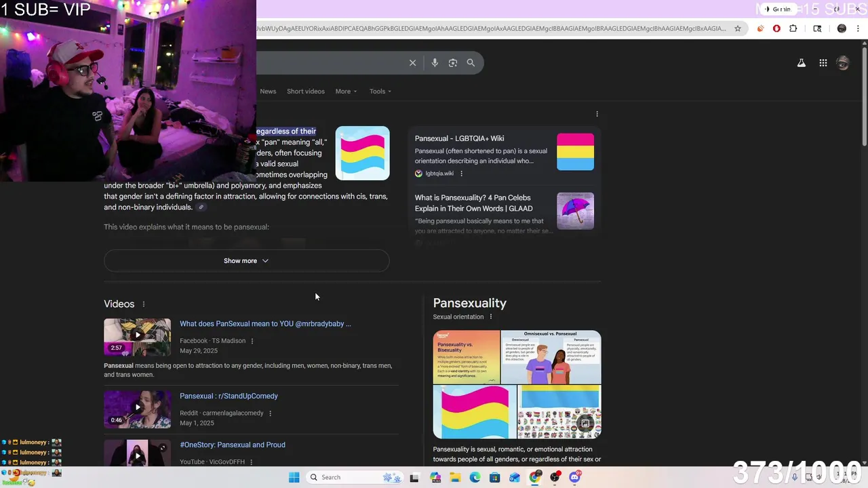
Task: Click the orange extension icon in toolbar
Action: coord(760,28)
